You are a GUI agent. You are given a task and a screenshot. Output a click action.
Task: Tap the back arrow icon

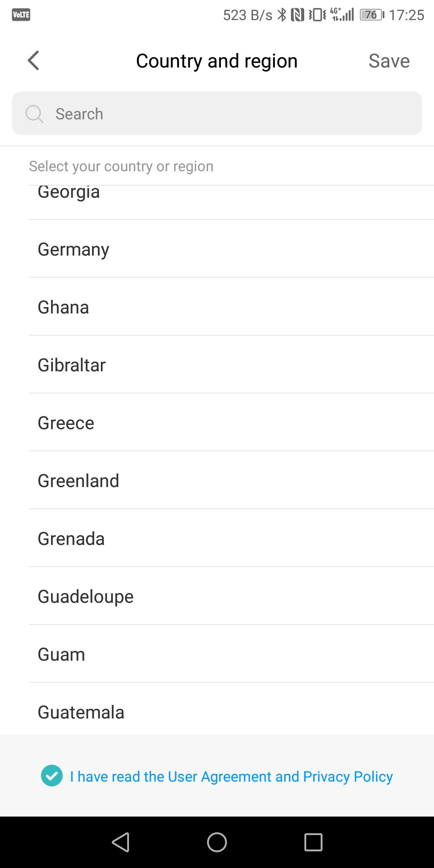coord(34,61)
